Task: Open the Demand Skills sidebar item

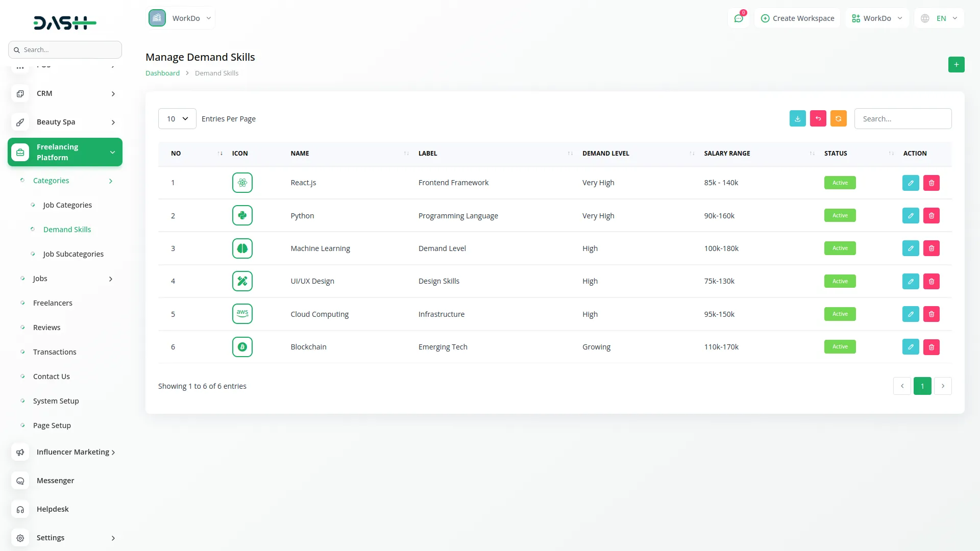Action: click(x=67, y=229)
